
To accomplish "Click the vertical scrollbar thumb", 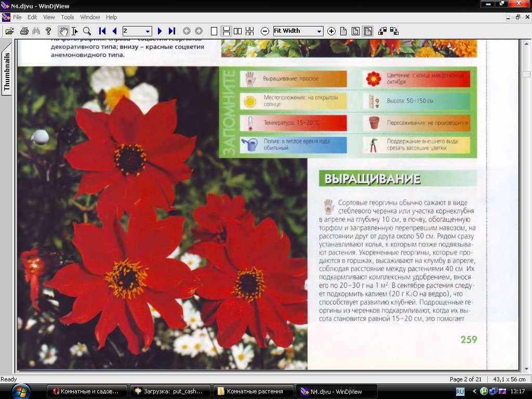I will [x=526, y=74].
